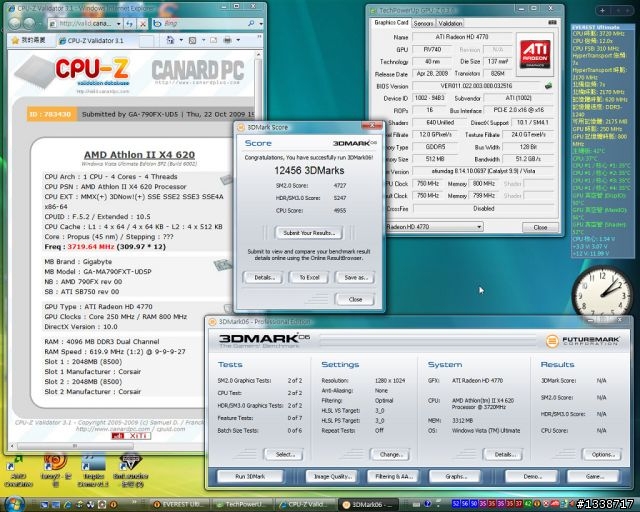Open the black diamond-logo desktop shortcut

[x=130, y=472]
